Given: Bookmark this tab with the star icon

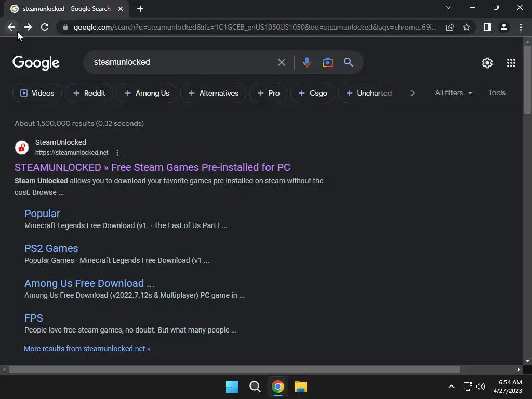Looking at the screenshot, I should pyautogui.click(x=467, y=27).
